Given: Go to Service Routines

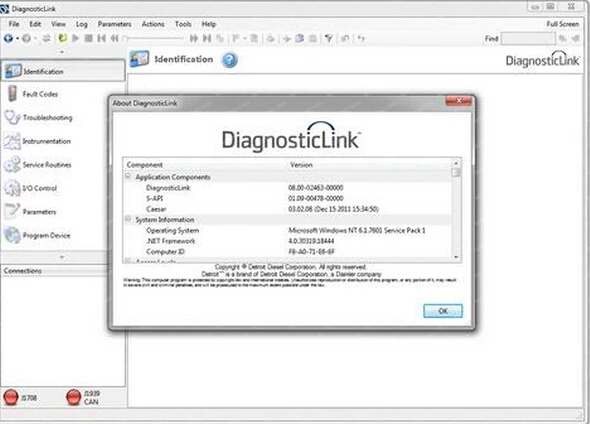Looking at the screenshot, I should pos(38,164).
